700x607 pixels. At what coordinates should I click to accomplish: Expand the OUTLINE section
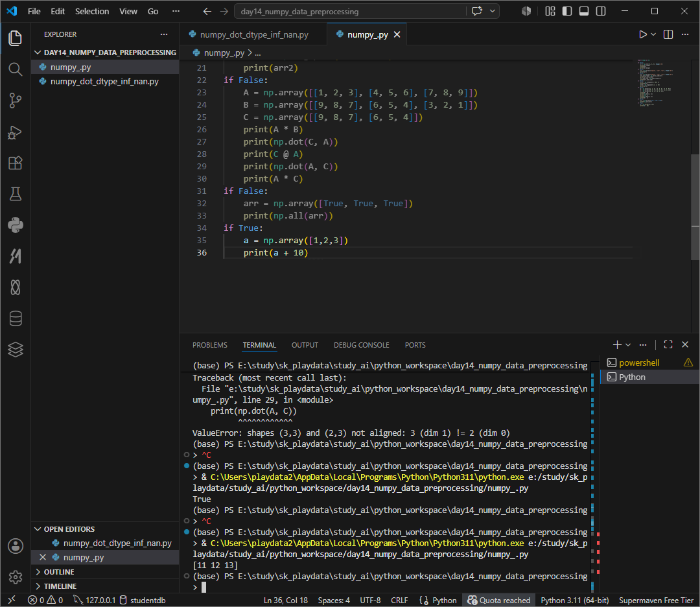pos(106,572)
